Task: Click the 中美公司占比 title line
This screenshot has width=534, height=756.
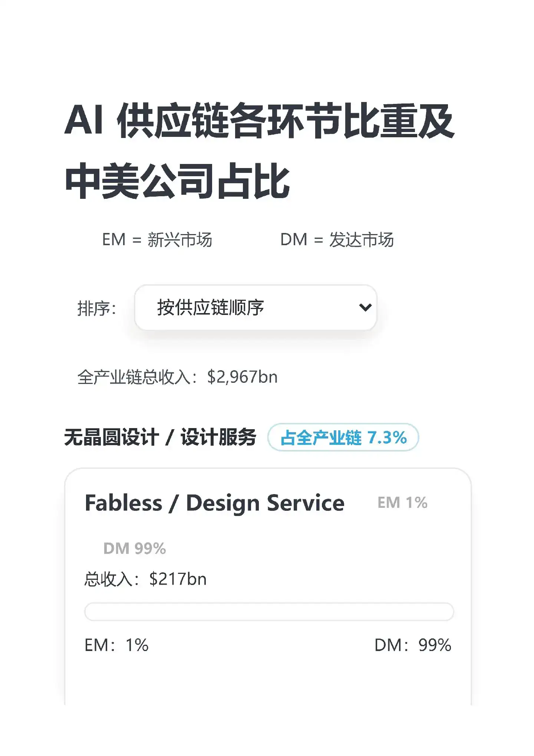Action: click(177, 181)
